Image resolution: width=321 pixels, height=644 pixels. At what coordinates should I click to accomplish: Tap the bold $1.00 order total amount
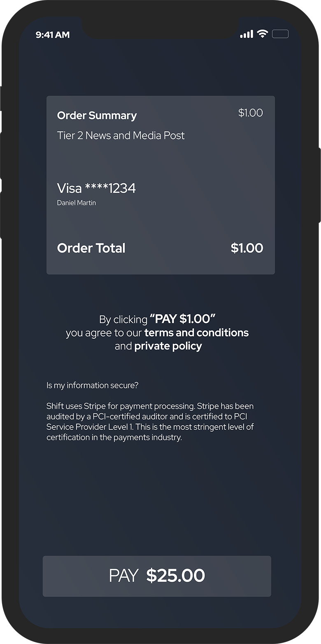[247, 248]
